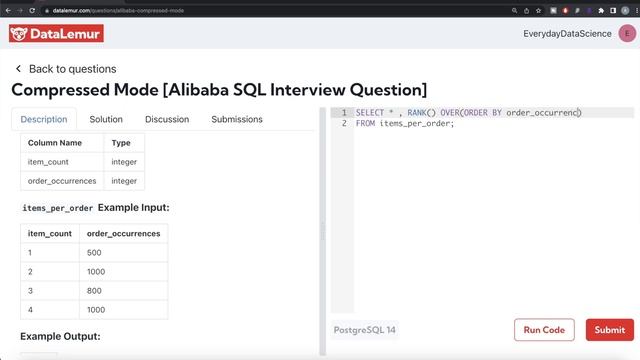This screenshot has height=360, width=640.
Task: Bookmark page with the star icon
Action: (x=538, y=11)
